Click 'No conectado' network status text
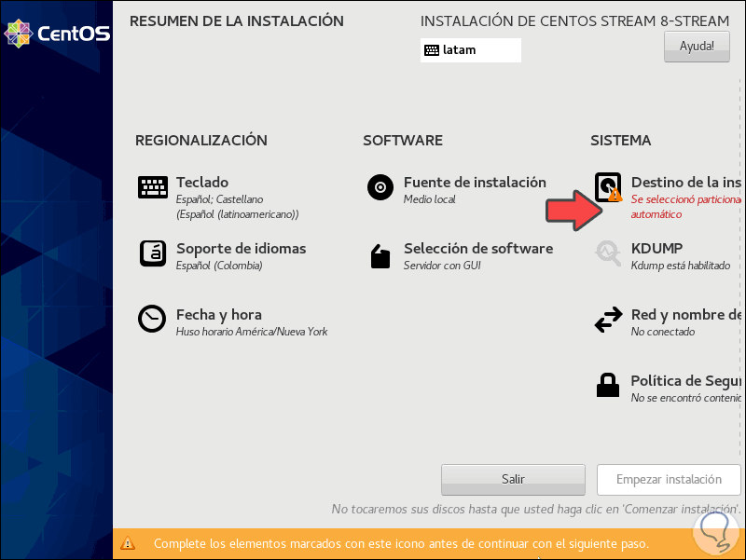Viewport: 746px width, 560px height. [x=663, y=332]
